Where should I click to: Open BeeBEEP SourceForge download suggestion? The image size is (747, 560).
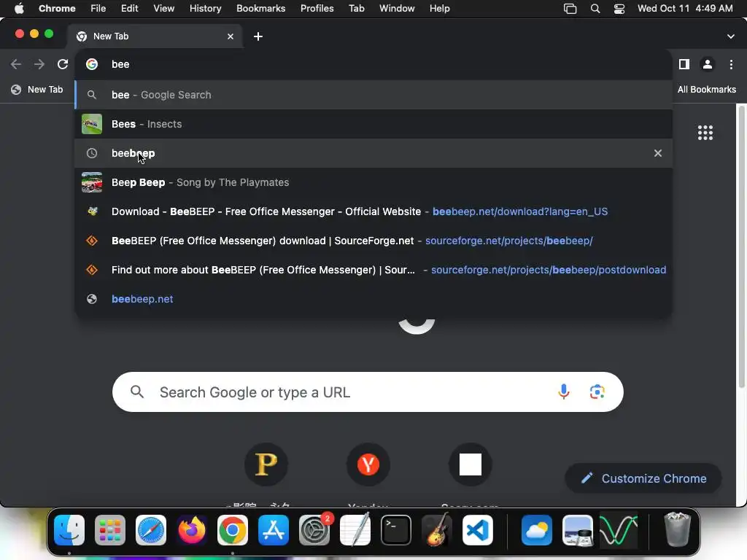[373, 241]
